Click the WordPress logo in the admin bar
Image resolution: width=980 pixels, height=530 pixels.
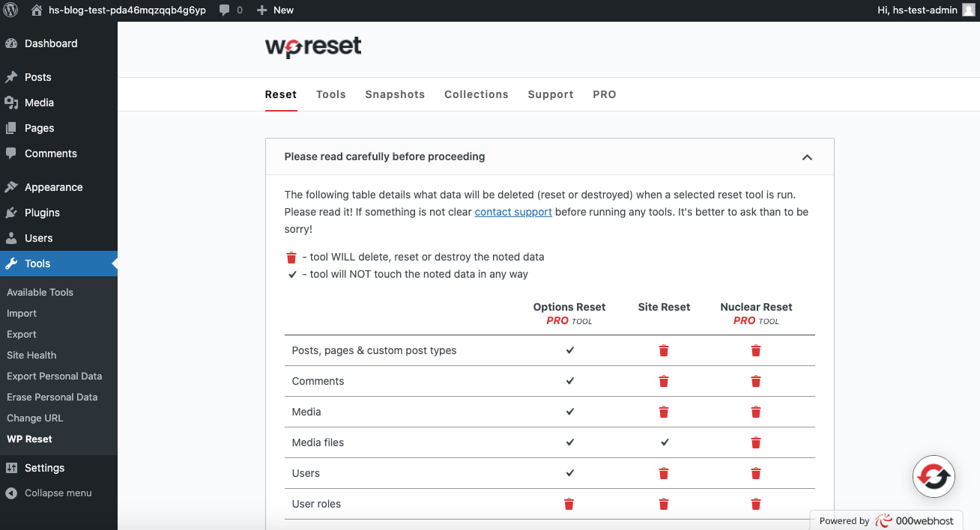[x=10, y=10]
